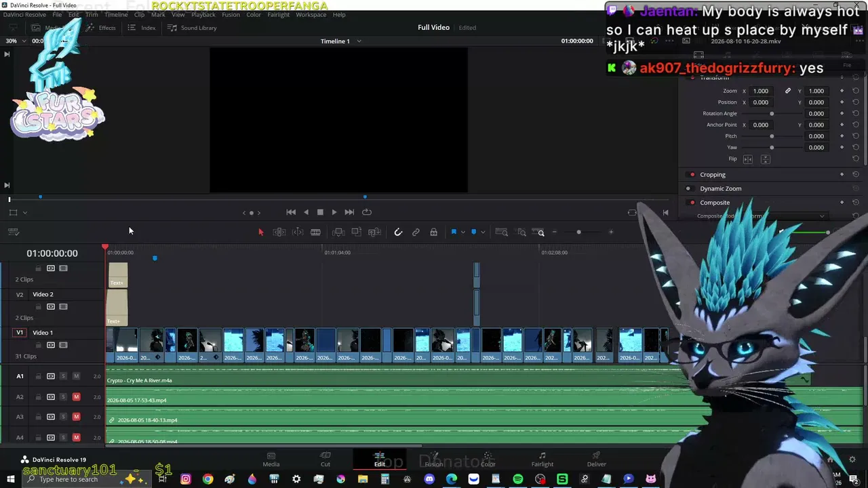Flip the clip horizontally

pos(748,159)
